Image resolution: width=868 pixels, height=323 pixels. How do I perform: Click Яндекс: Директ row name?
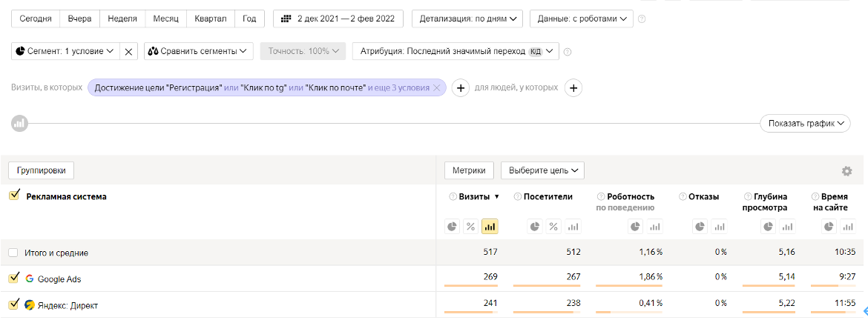click(68, 305)
